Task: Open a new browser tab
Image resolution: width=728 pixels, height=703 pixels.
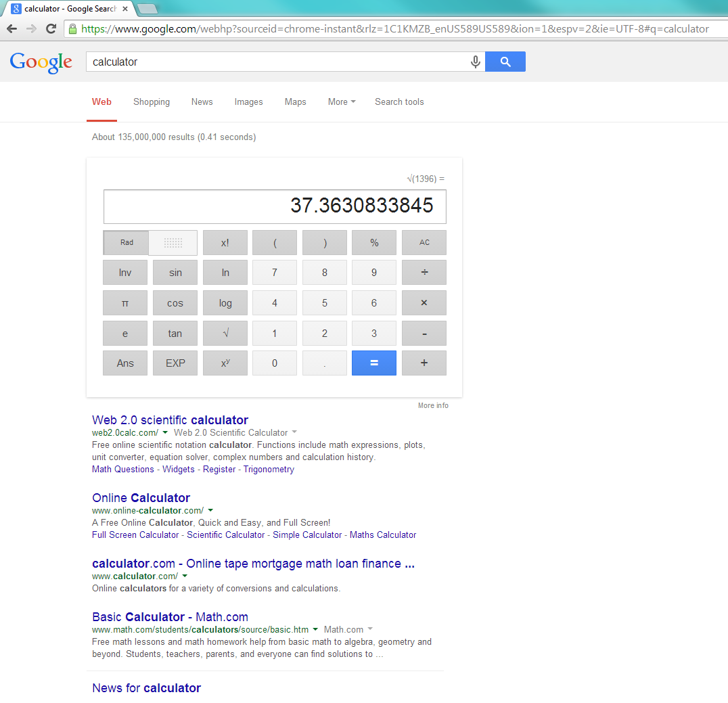Action: [147, 8]
